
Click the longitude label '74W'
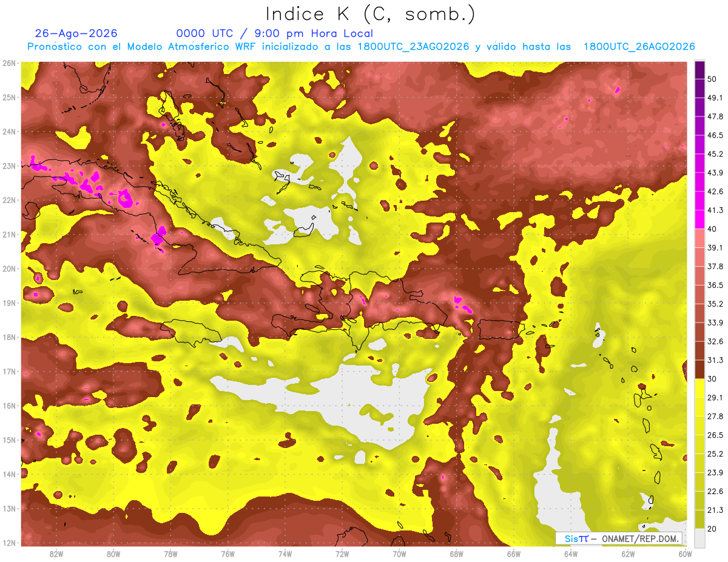[x=285, y=554]
